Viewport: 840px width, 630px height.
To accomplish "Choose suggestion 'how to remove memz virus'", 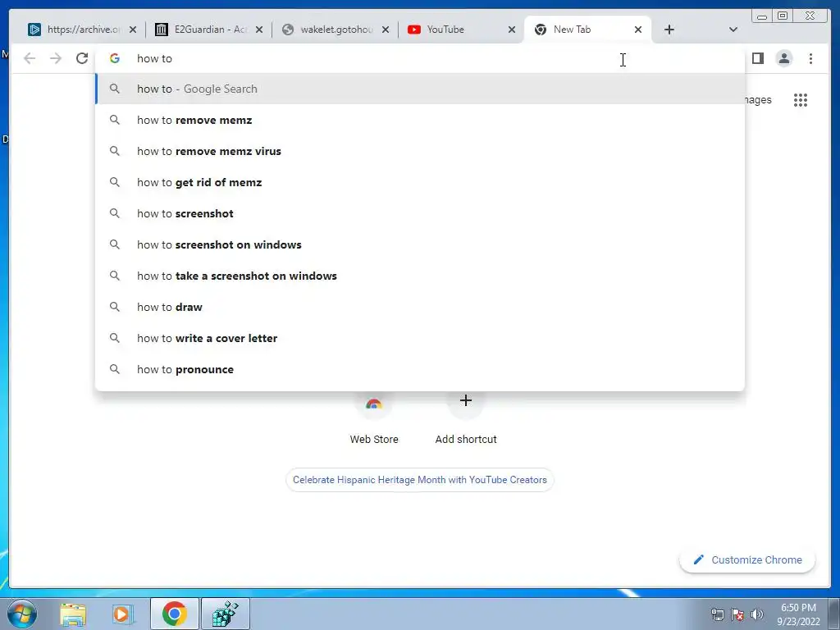I will point(420,151).
